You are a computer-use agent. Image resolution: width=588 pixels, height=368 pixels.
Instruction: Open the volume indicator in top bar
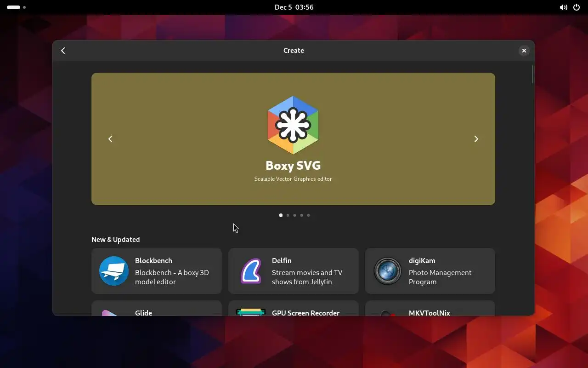point(563,7)
